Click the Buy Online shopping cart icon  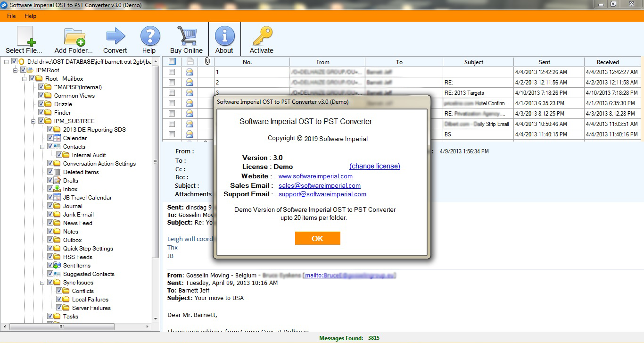pyautogui.click(x=187, y=36)
